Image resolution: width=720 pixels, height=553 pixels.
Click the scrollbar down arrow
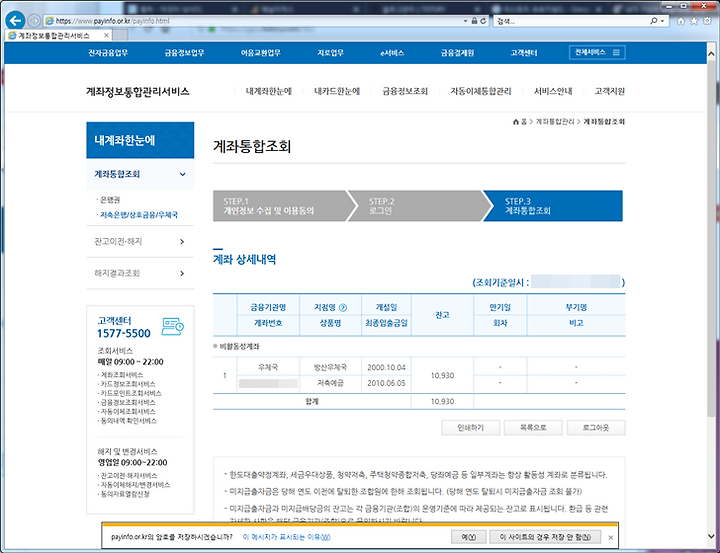coord(712,537)
